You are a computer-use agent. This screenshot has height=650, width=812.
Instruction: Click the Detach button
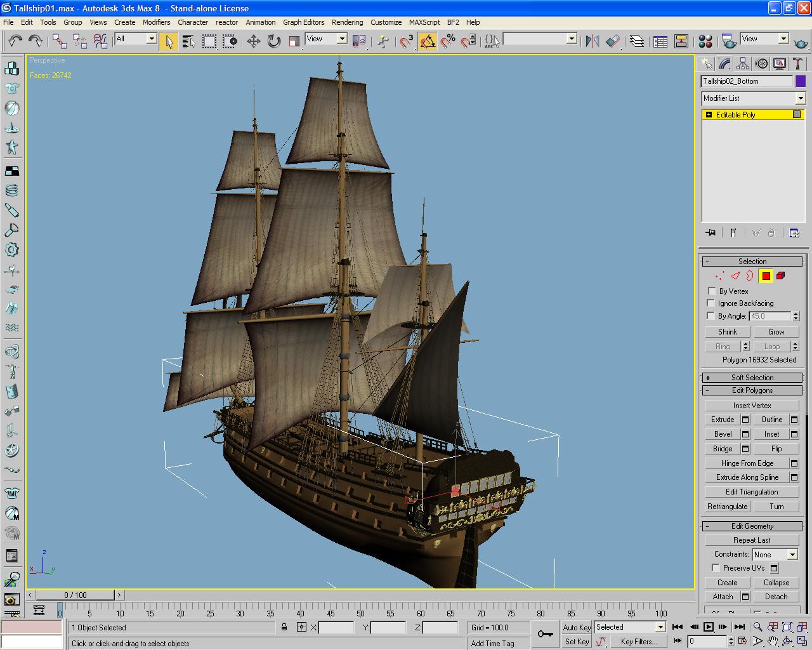(776, 597)
